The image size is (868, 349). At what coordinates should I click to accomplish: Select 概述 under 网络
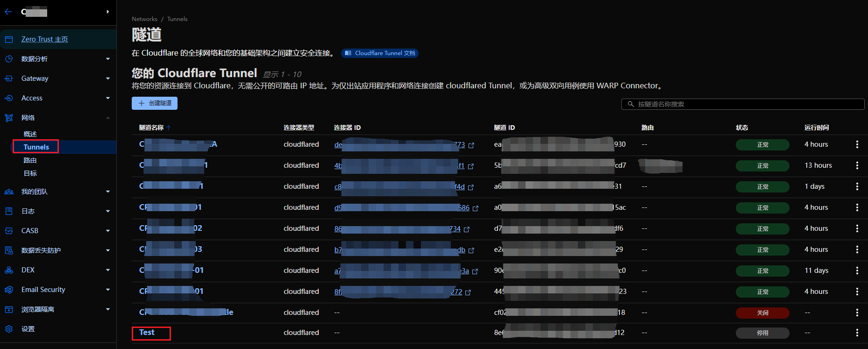click(x=30, y=134)
